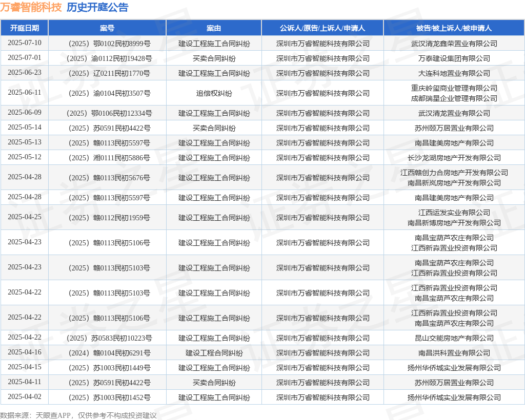Image resolution: width=525 pixels, height=420 pixels.
Task: Click defendant 南昌新博房地产开发有限公司
Action: click(x=454, y=223)
